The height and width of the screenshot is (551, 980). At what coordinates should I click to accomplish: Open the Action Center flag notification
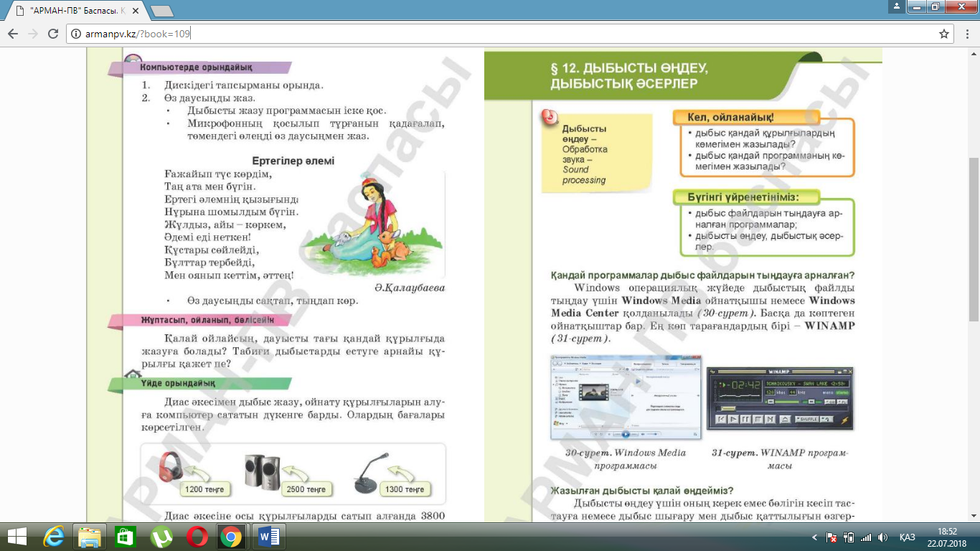[831, 537]
